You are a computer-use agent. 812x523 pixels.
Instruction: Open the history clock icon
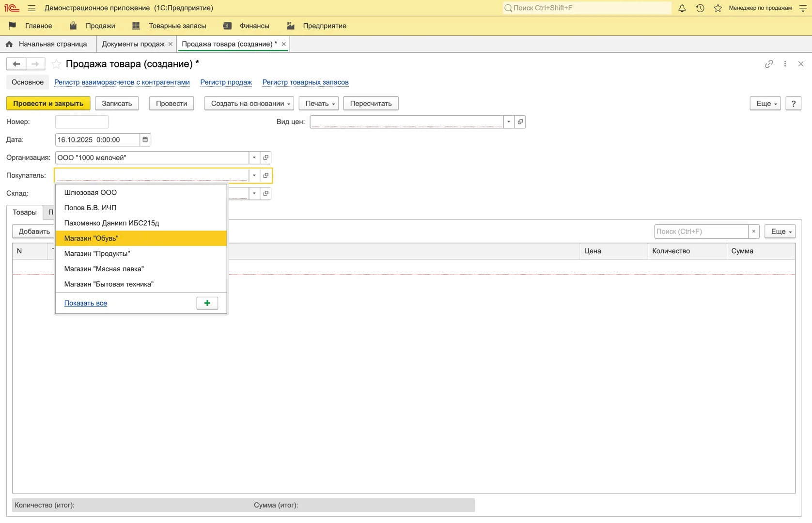pos(700,8)
